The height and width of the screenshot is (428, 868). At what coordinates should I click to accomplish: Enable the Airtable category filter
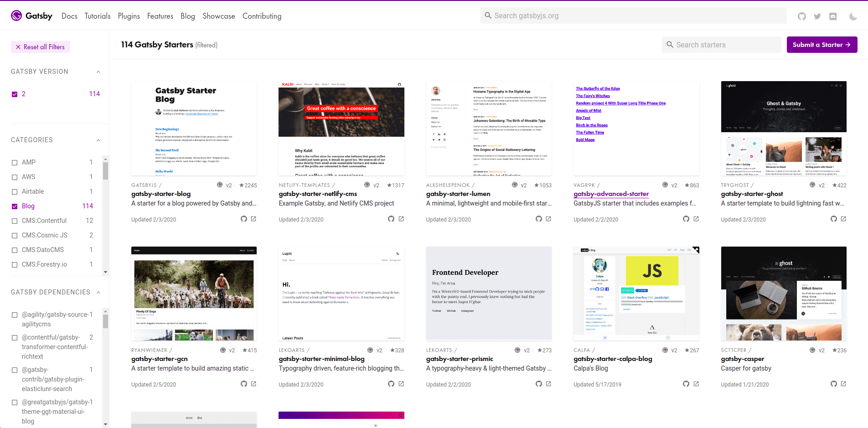(x=15, y=191)
